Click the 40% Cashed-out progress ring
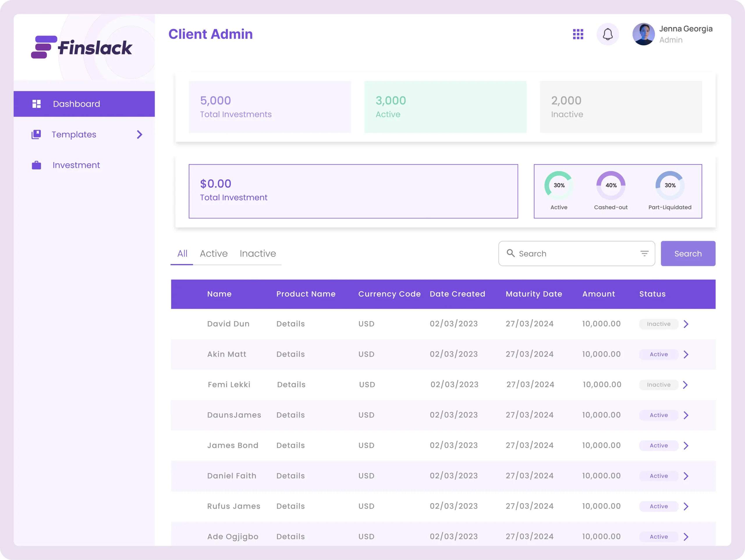The width and height of the screenshot is (745, 560). [x=611, y=185]
